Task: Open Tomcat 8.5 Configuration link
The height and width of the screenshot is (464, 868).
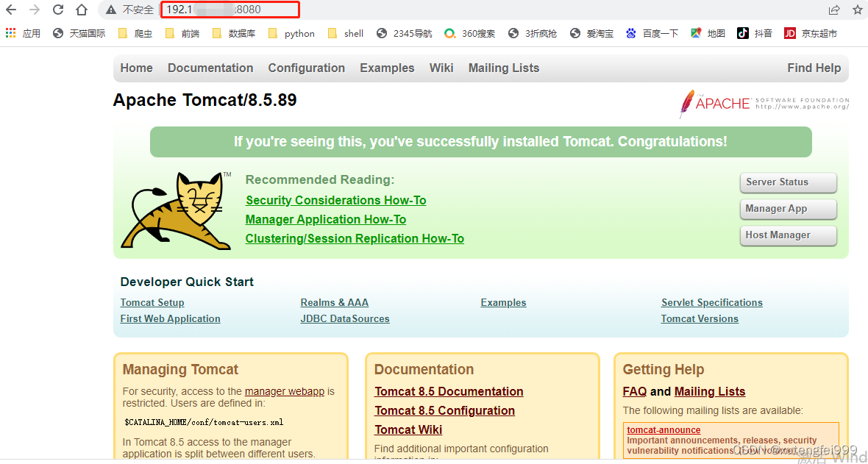Action: point(444,411)
